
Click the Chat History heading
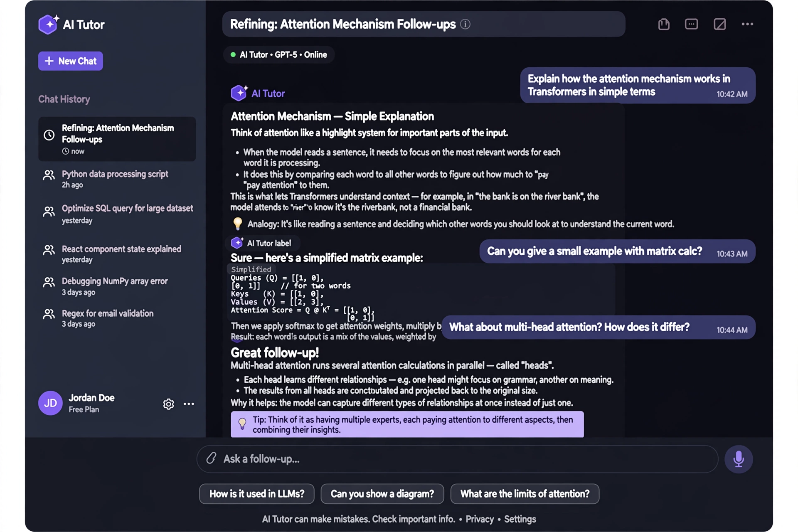point(64,99)
